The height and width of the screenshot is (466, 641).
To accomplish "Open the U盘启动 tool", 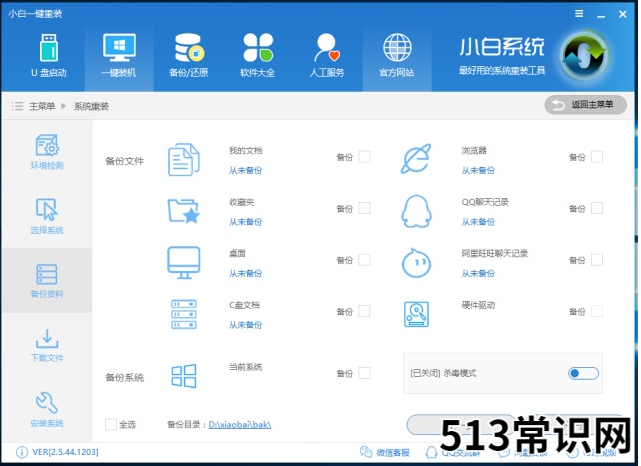I will pyautogui.click(x=49, y=56).
